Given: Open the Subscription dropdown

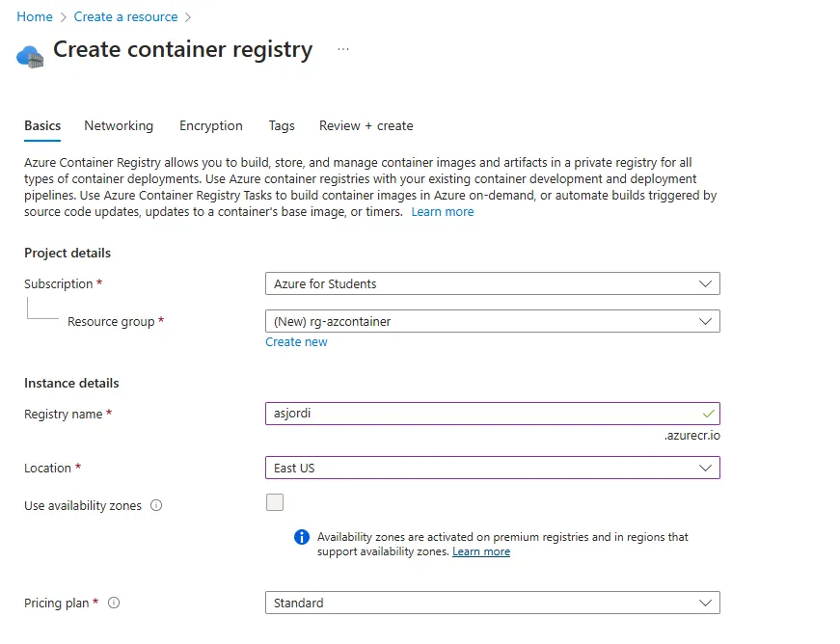Looking at the screenshot, I should pyautogui.click(x=492, y=283).
